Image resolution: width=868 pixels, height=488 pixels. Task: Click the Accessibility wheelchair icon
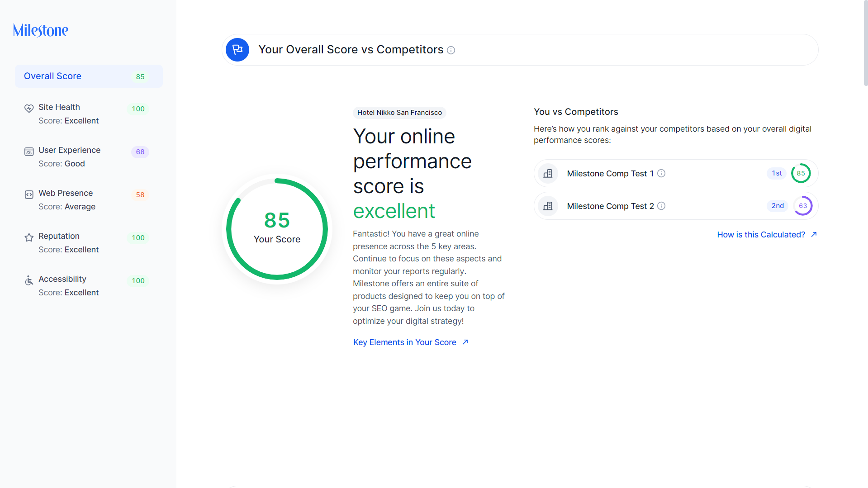29,280
